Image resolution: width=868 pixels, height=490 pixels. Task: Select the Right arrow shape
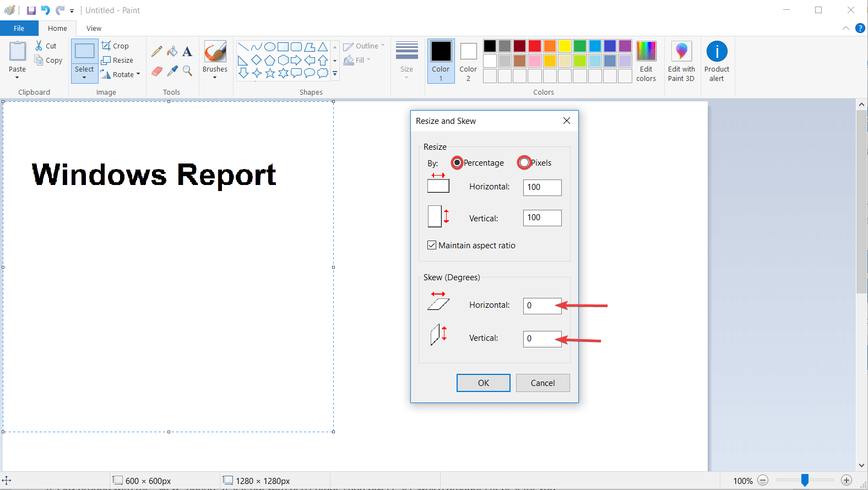[296, 60]
